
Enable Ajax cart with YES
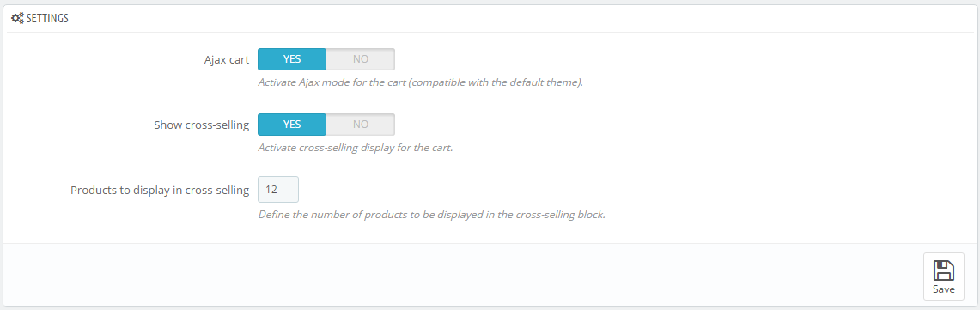(x=292, y=59)
